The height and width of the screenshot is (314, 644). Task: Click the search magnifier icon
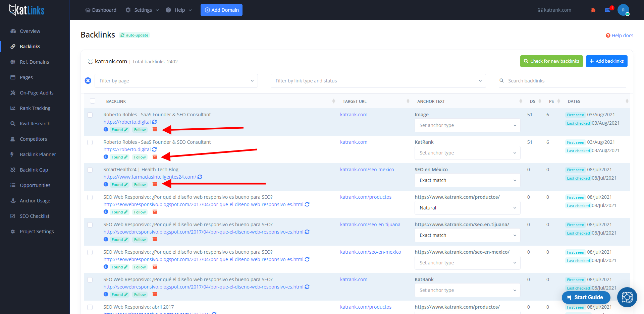[x=502, y=81]
